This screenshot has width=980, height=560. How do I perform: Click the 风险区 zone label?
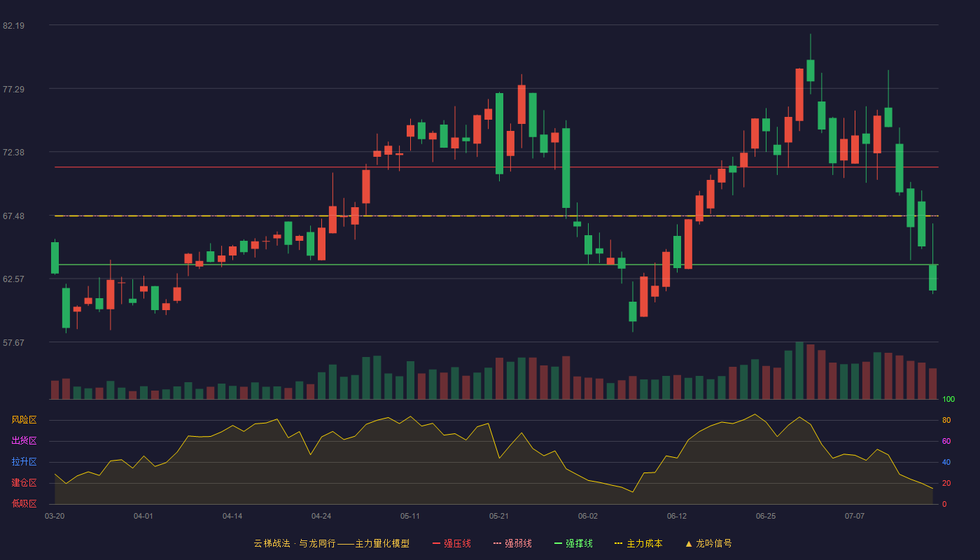pyautogui.click(x=24, y=420)
